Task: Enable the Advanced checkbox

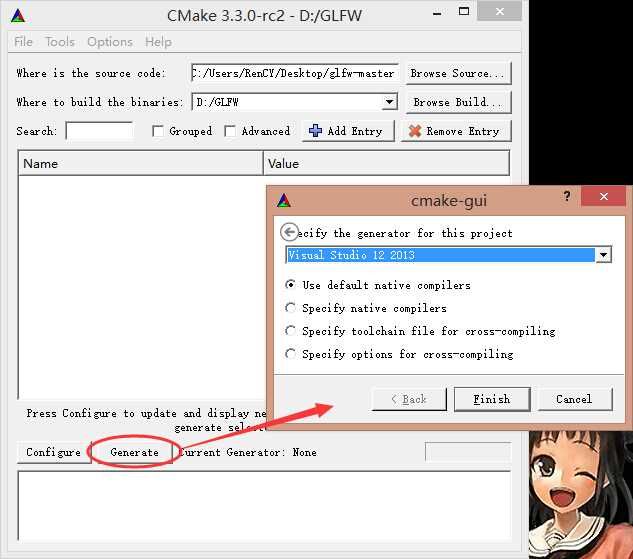Action: pos(230,131)
